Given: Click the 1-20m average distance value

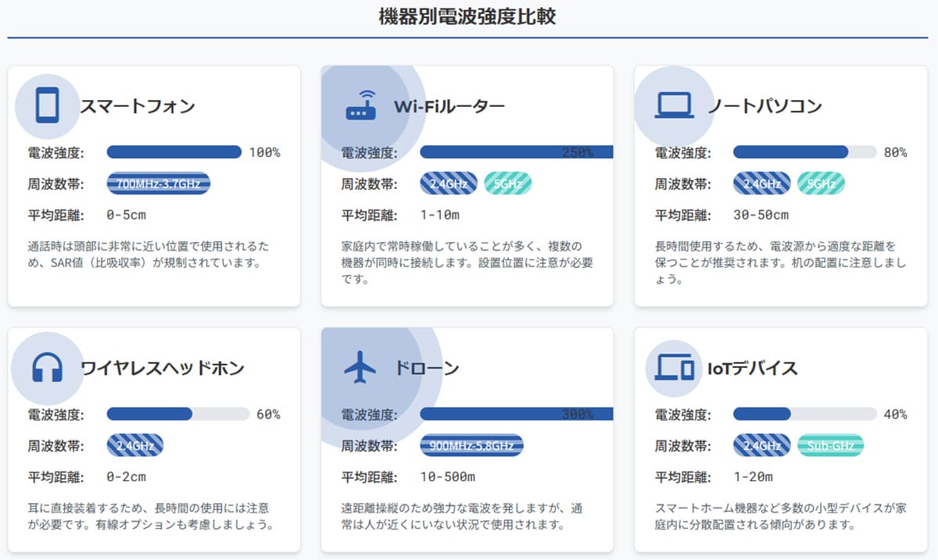Looking at the screenshot, I should pos(753,476).
